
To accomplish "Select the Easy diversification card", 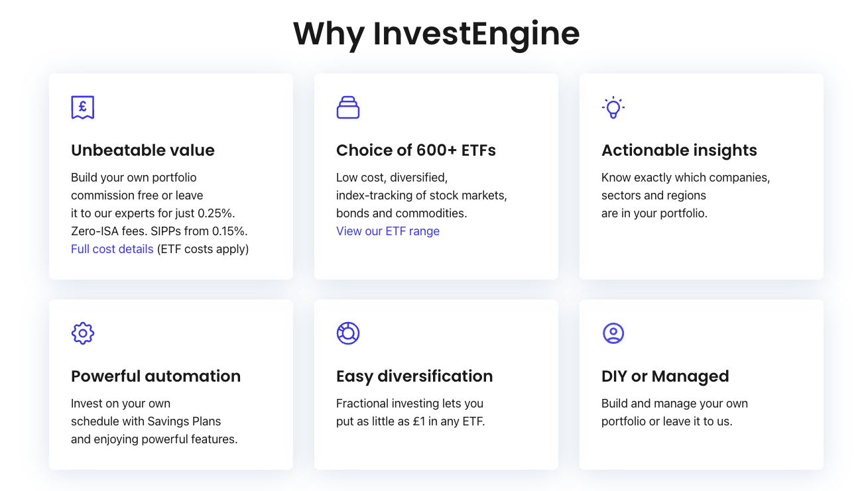I will pos(436,384).
